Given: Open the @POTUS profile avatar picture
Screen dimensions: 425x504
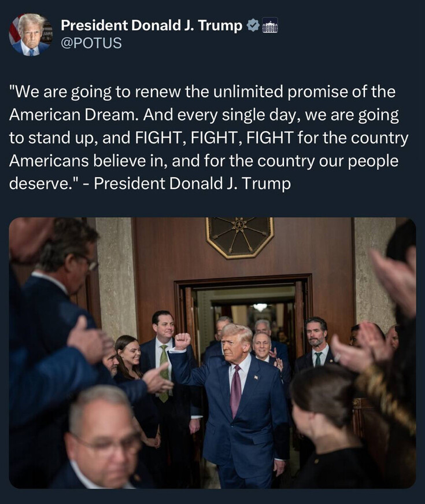Looking at the screenshot, I should [31, 35].
